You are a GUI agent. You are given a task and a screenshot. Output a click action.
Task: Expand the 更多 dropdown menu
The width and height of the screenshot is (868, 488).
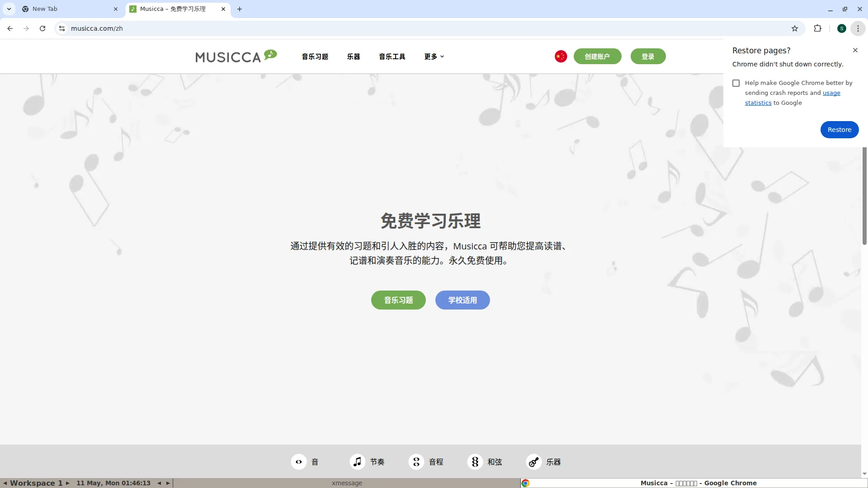point(434,56)
